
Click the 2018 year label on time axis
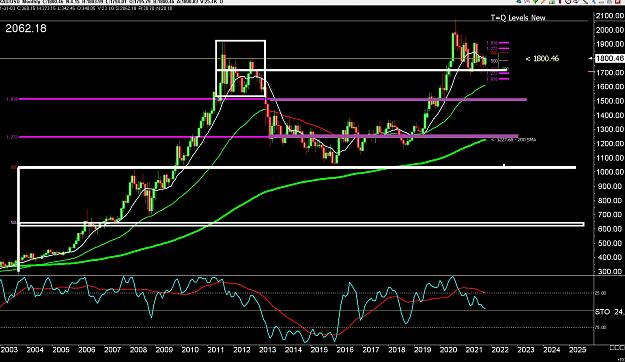397,350
